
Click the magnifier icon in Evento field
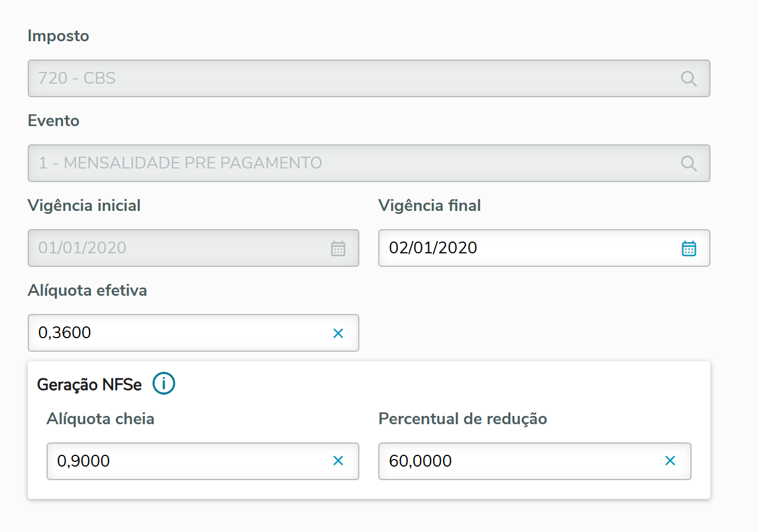click(x=689, y=163)
